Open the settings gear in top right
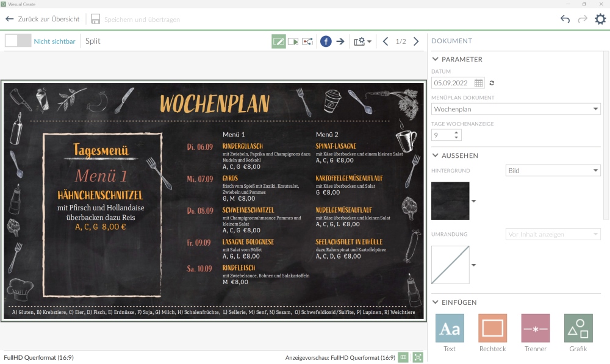Screen dimensions: 610x364 pos(600,19)
